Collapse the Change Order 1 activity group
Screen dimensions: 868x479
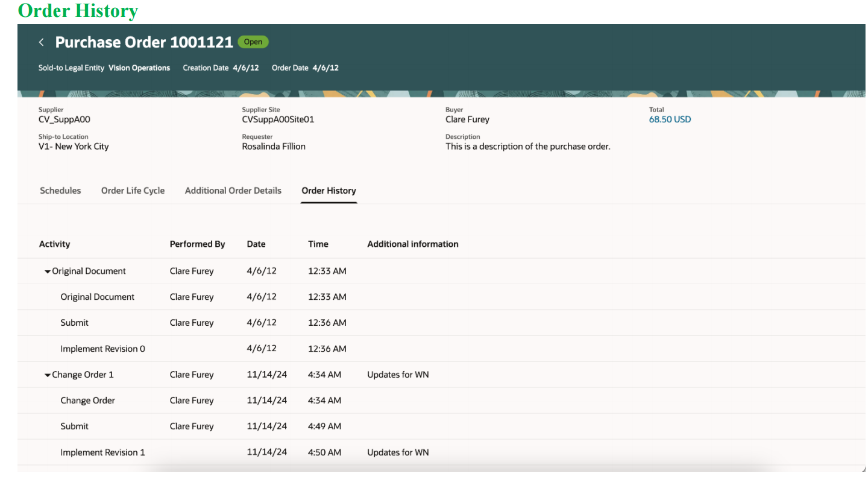[x=48, y=374]
